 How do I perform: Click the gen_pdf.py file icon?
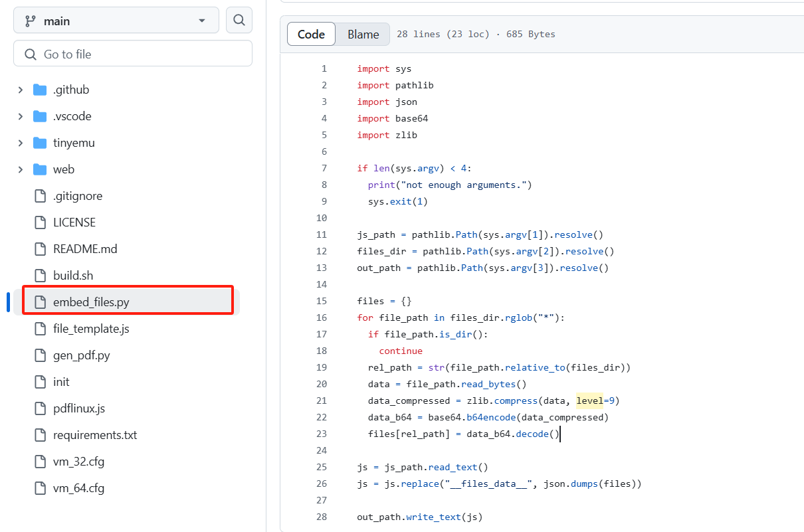(x=41, y=355)
